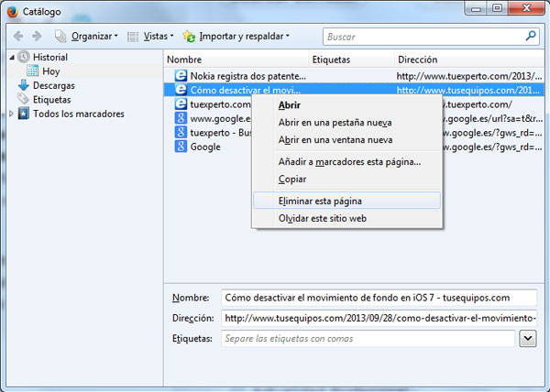The width and height of the screenshot is (550, 392).
Task: Choose Abrir en una ventana nueva
Action: (346, 140)
